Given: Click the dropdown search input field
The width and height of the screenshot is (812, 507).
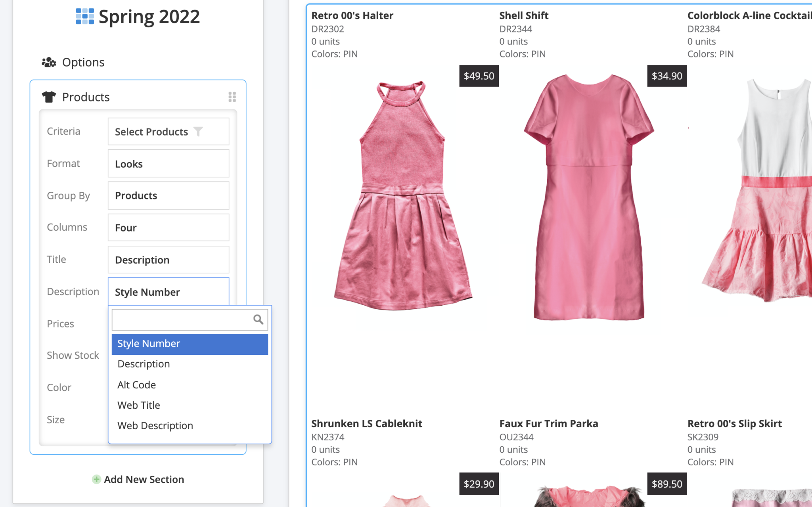Looking at the screenshot, I should point(182,320).
